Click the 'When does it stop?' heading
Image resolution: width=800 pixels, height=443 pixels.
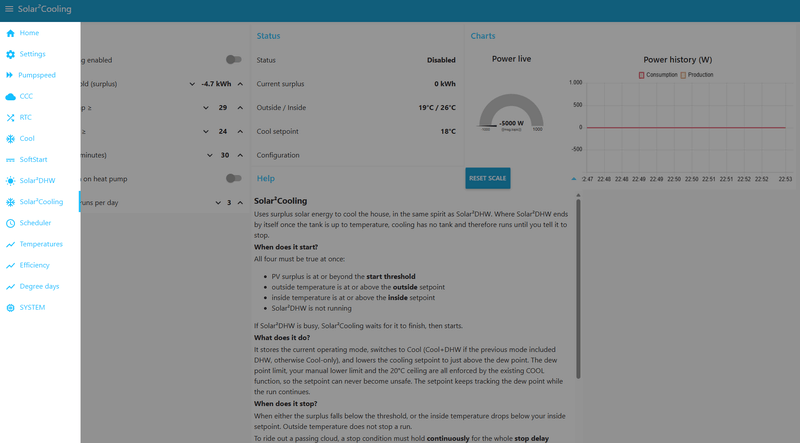(x=286, y=404)
